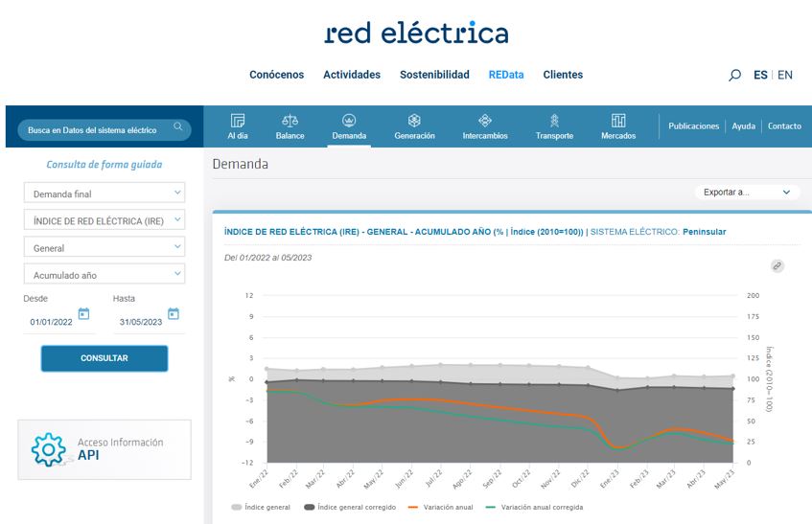Expand ÍNDICE DE RED ELÉCTRICA (IRE) dropdown

click(104, 219)
